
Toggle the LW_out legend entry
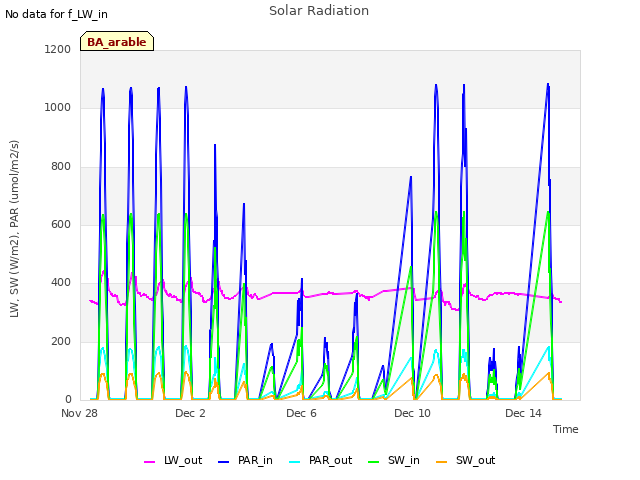(x=173, y=460)
